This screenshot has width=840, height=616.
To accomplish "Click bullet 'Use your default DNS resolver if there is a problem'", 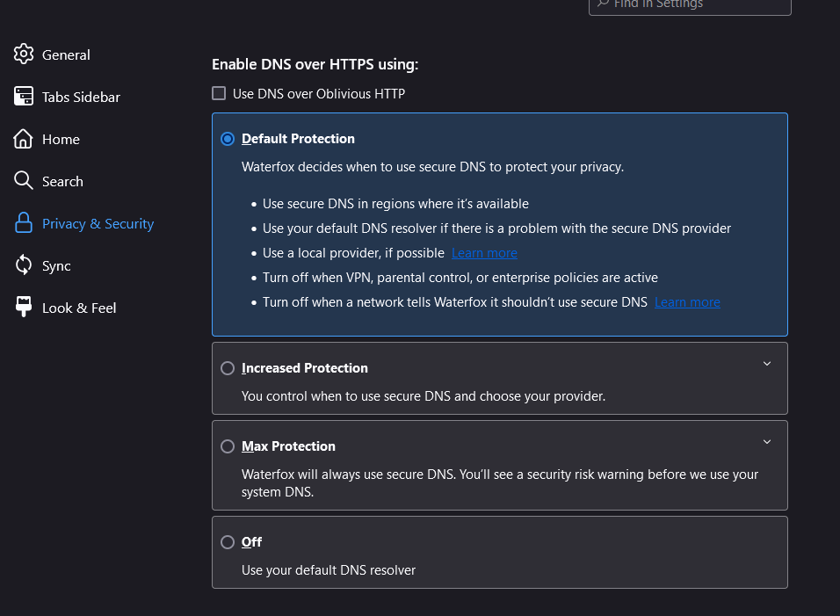I will pyautogui.click(x=496, y=228).
